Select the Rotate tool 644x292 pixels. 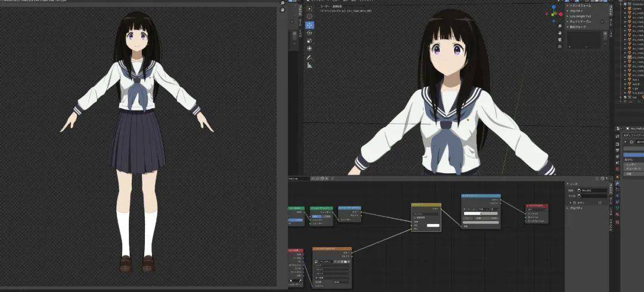click(309, 32)
